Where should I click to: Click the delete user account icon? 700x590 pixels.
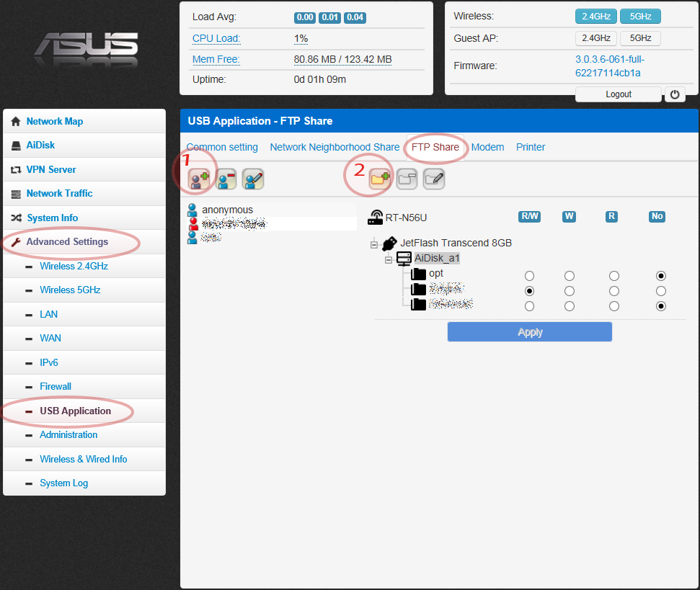click(226, 180)
